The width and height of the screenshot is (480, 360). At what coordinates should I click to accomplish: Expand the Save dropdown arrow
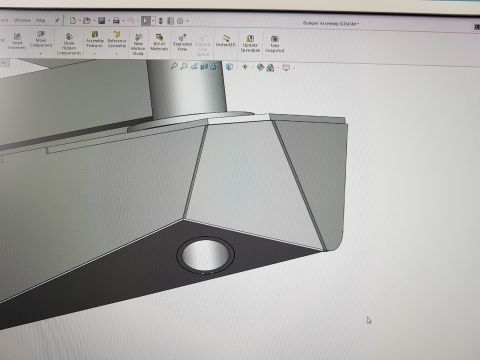[x=109, y=21]
